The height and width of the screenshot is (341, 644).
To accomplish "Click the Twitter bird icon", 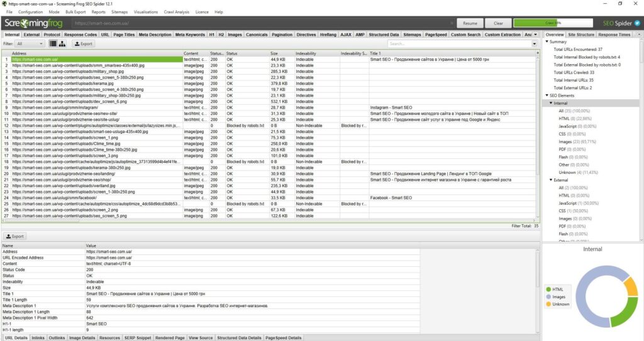I will click(637, 23).
